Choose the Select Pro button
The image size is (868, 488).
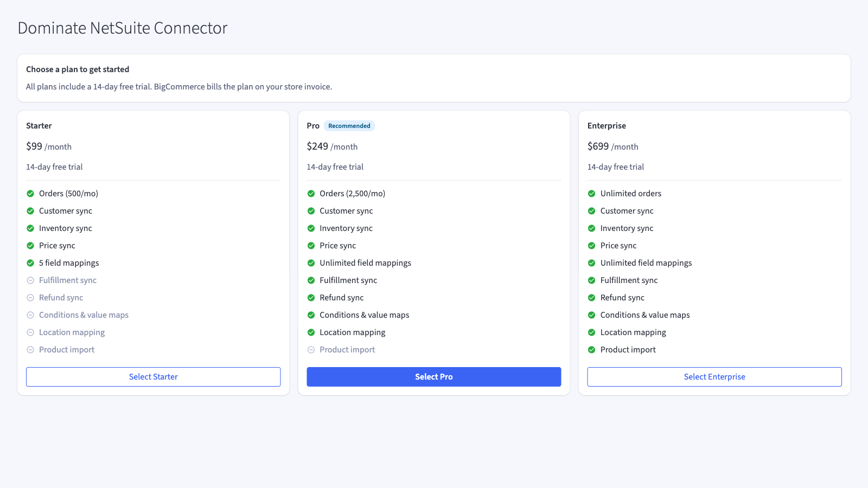coord(434,377)
